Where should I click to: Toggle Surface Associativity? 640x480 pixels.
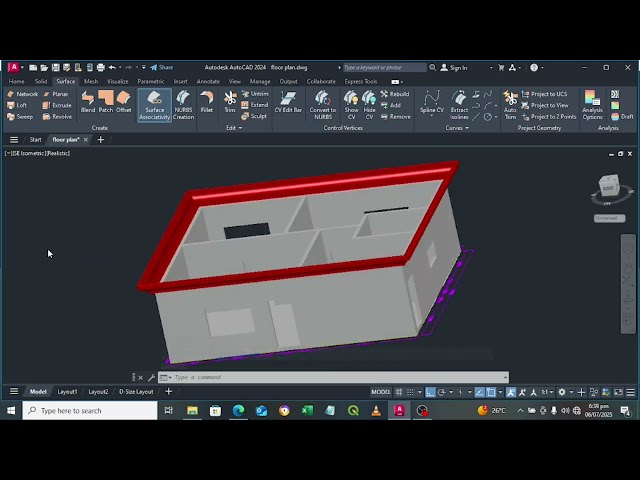[x=154, y=105]
